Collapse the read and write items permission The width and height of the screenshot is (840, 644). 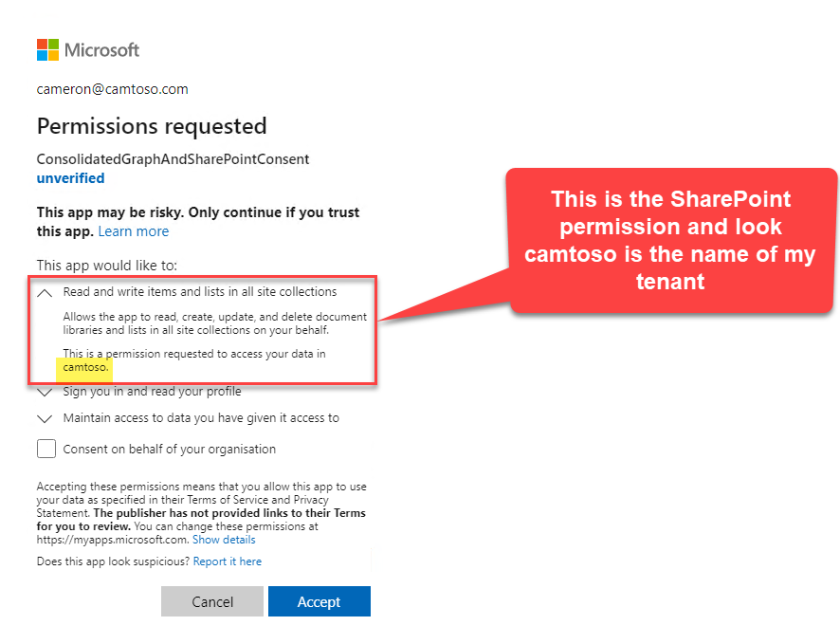[45, 293]
